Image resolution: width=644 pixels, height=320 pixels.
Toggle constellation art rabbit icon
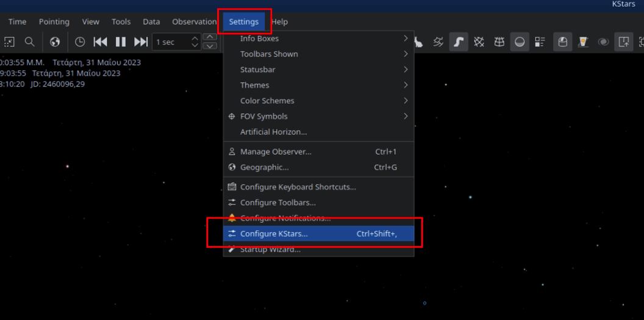click(418, 42)
